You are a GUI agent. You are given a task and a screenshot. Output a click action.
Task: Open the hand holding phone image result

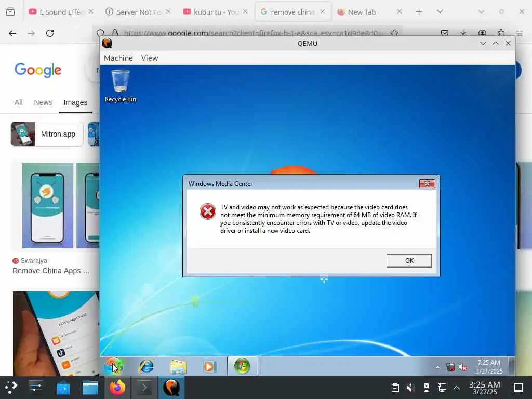[x=56, y=333]
